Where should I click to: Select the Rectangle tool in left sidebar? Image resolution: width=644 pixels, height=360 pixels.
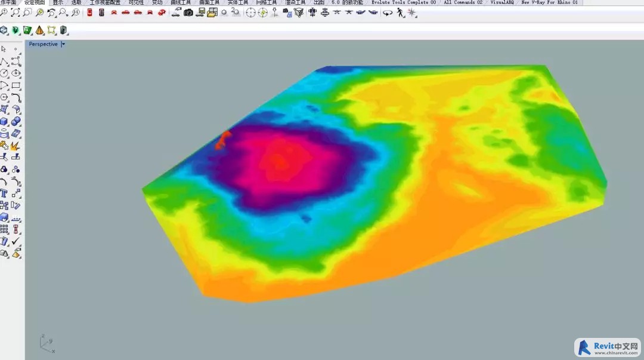point(16,86)
